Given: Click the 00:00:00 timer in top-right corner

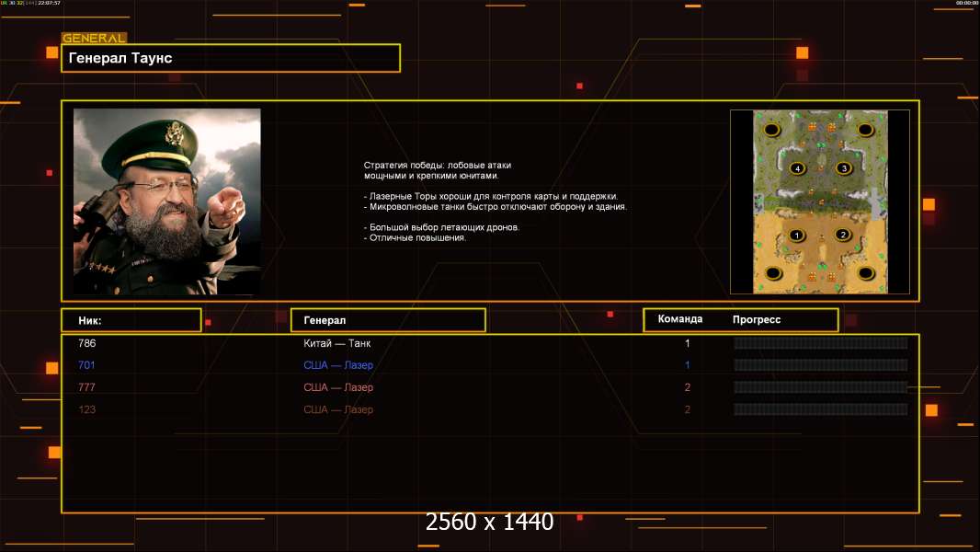Looking at the screenshot, I should pyautogui.click(x=966, y=3).
